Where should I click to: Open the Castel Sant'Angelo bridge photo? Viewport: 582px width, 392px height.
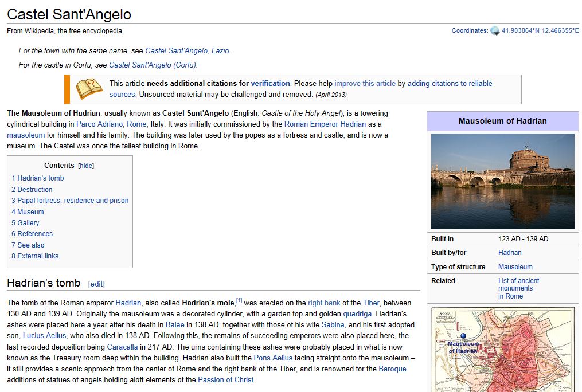(502, 181)
